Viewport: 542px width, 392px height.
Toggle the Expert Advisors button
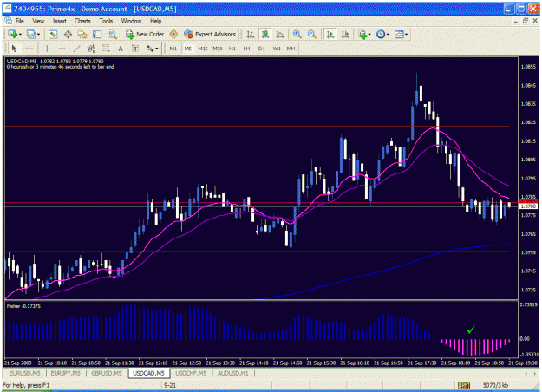210,34
